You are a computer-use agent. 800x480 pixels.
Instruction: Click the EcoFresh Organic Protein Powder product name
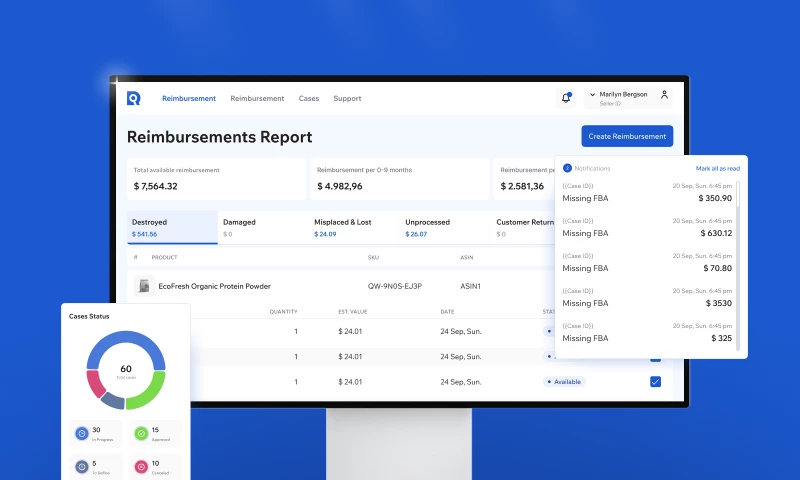214,286
